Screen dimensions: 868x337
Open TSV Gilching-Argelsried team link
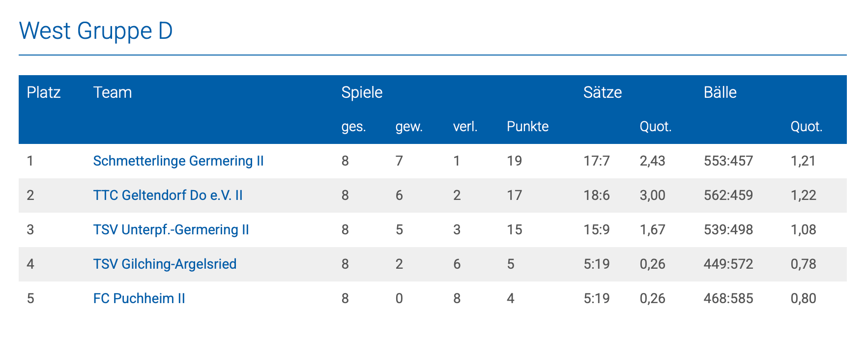(x=165, y=264)
